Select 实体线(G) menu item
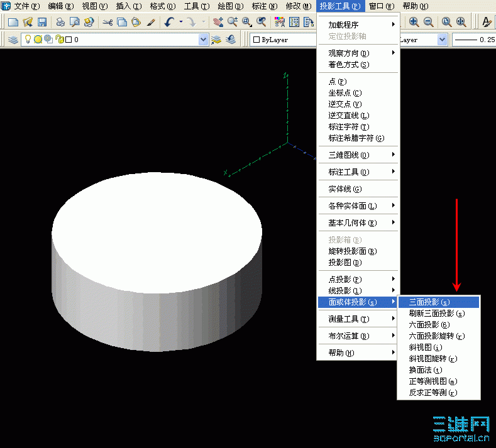Image resolution: width=496 pixels, height=448 pixels. (358, 188)
